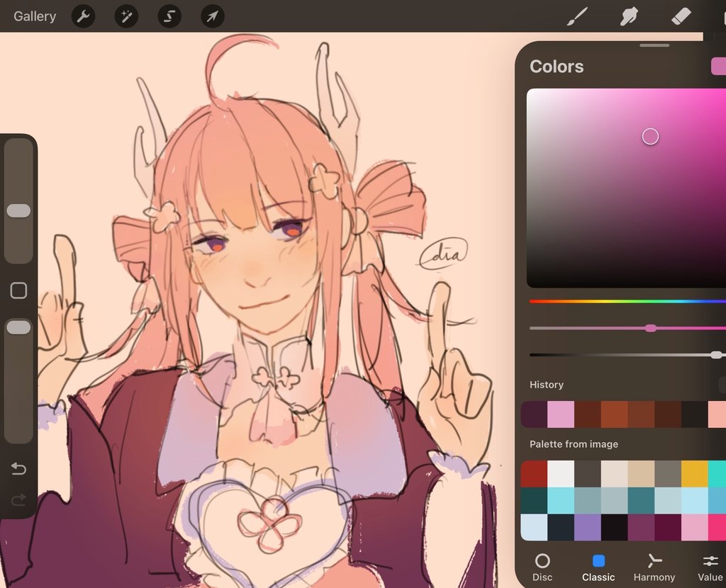726x588 pixels.
Task: Pick light pink swatch in History
Action: (562, 414)
